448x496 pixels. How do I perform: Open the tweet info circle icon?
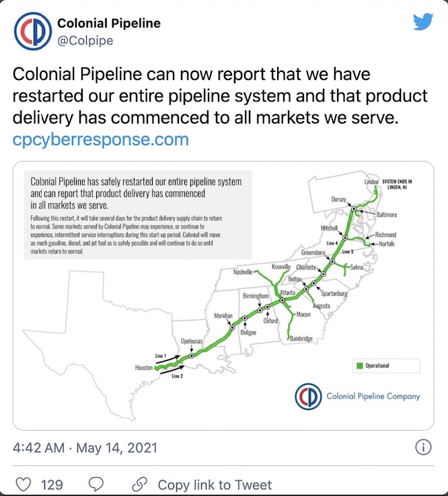tap(423, 448)
